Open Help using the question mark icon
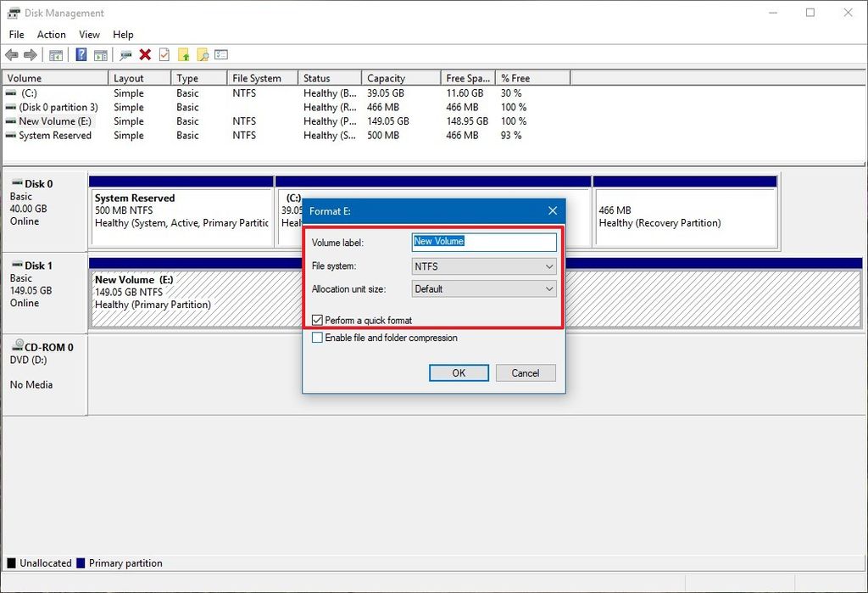Image resolution: width=868 pixels, height=593 pixels. 80,54
